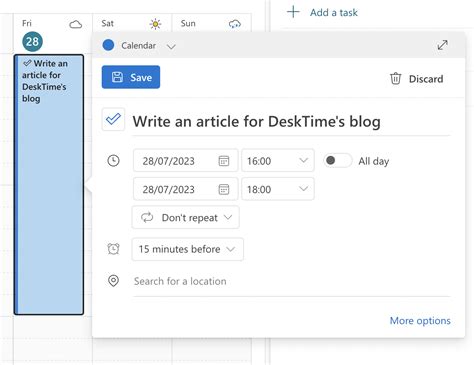The image size is (474, 365).
Task: Click the Discard button with trash icon
Action: click(416, 79)
